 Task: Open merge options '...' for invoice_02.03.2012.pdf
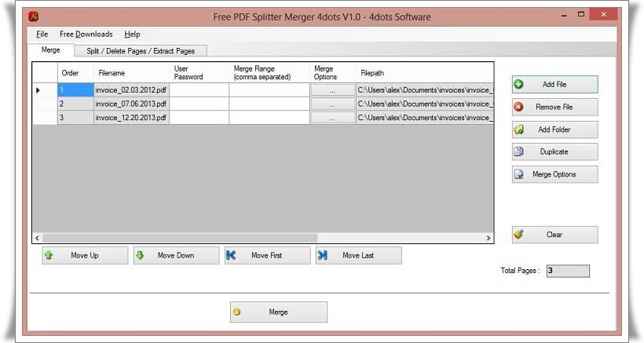(x=332, y=90)
